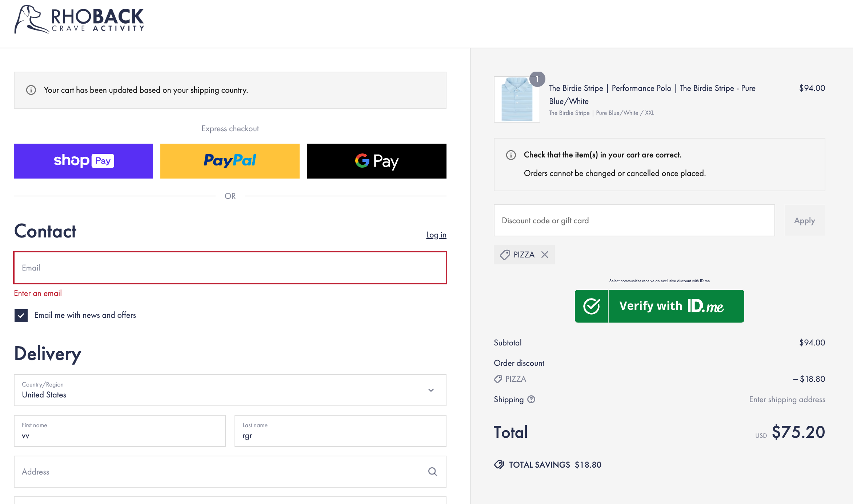
Task: Click the PIZZA discount tag icon
Action: tap(505, 255)
